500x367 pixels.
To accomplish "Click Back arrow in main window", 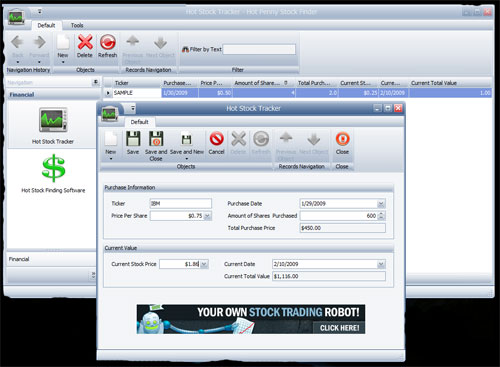I will (17, 42).
